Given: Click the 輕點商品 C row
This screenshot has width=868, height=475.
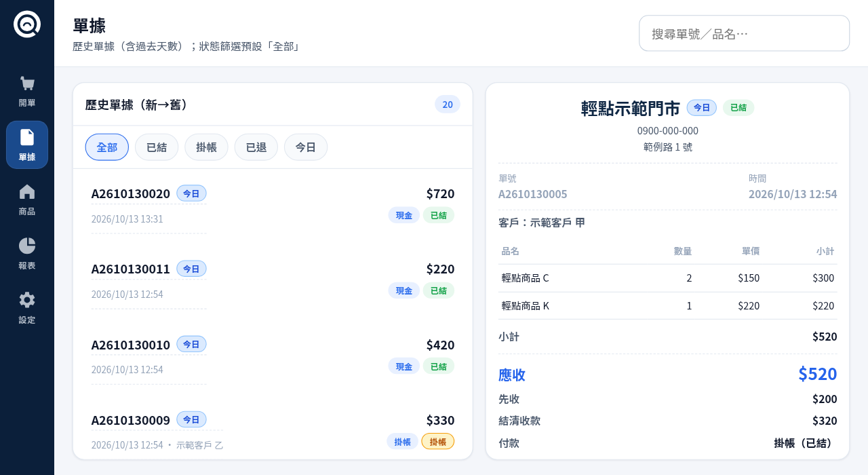Looking at the screenshot, I should coord(668,278).
